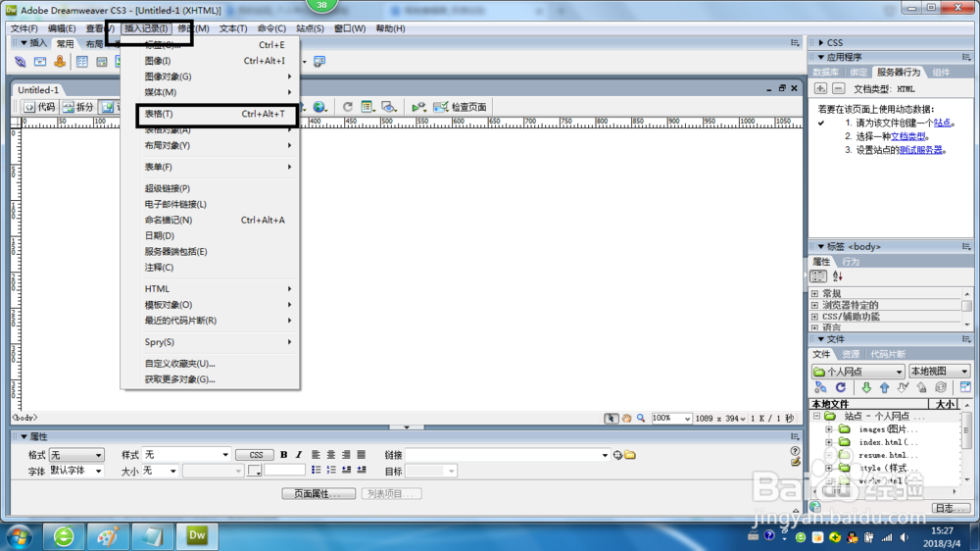This screenshot has height=551, width=980.
Task: Open Dreamweaver from the Windows taskbar
Action: click(197, 536)
